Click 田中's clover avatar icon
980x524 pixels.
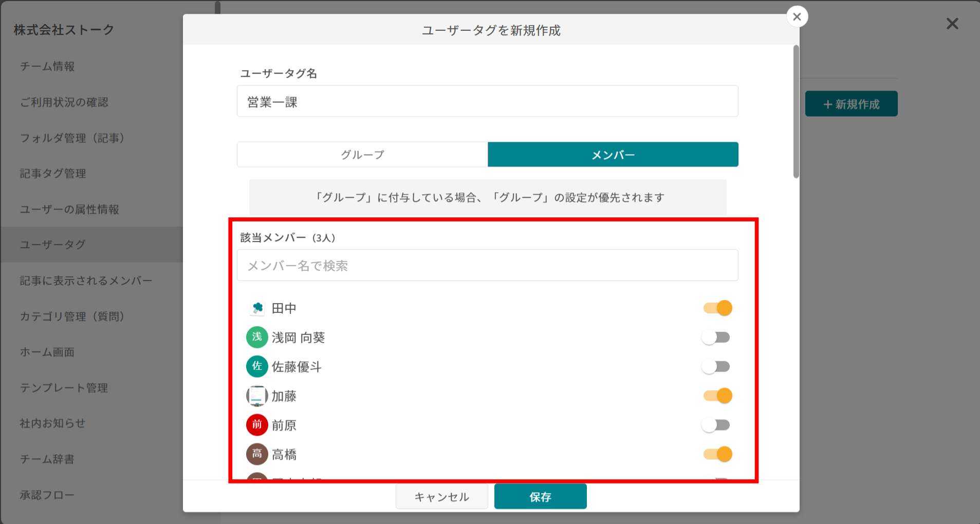[257, 308]
